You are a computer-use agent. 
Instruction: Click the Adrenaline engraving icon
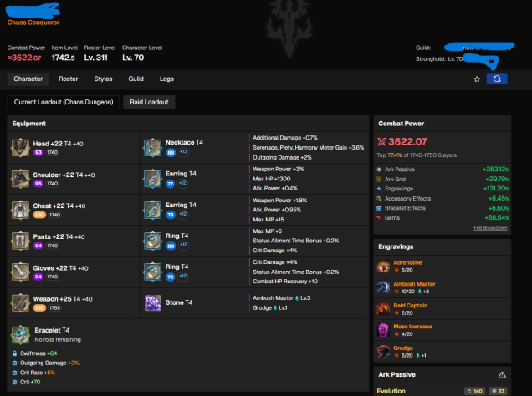point(384,266)
